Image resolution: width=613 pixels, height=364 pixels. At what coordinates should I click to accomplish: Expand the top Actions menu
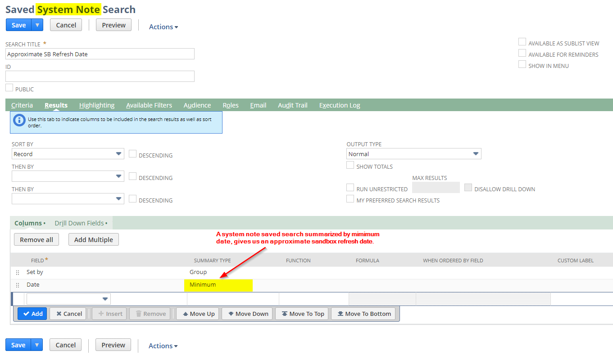[163, 27]
